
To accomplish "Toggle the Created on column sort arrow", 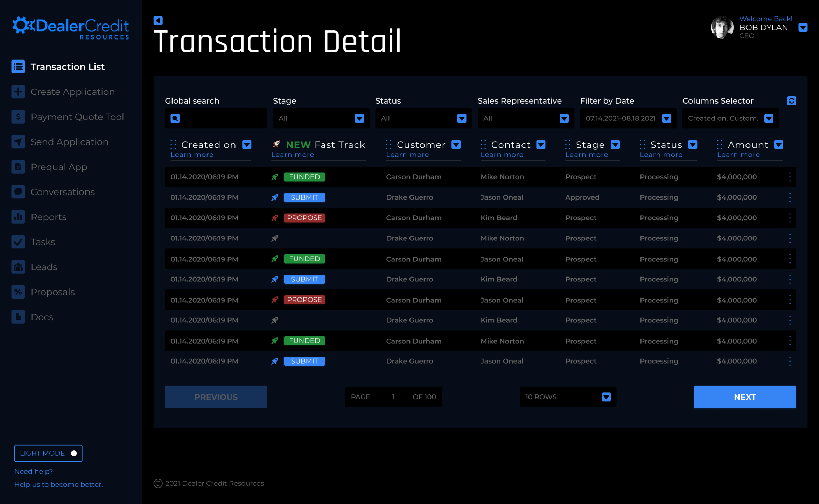I will tap(247, 145).
